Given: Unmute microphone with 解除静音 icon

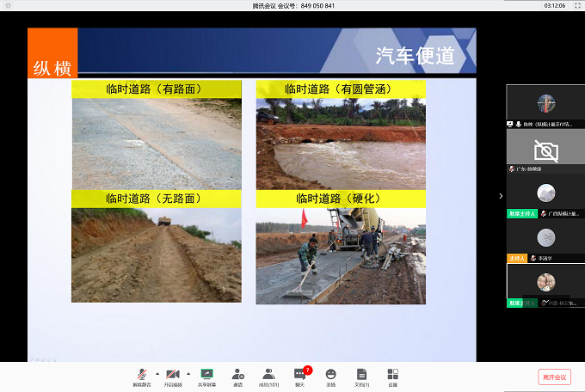Looking at the screenshot, I should [142, 374].
